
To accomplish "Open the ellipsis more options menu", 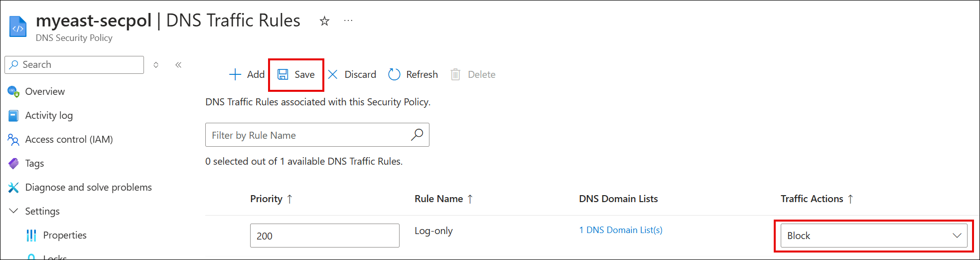I will point(348,20).
